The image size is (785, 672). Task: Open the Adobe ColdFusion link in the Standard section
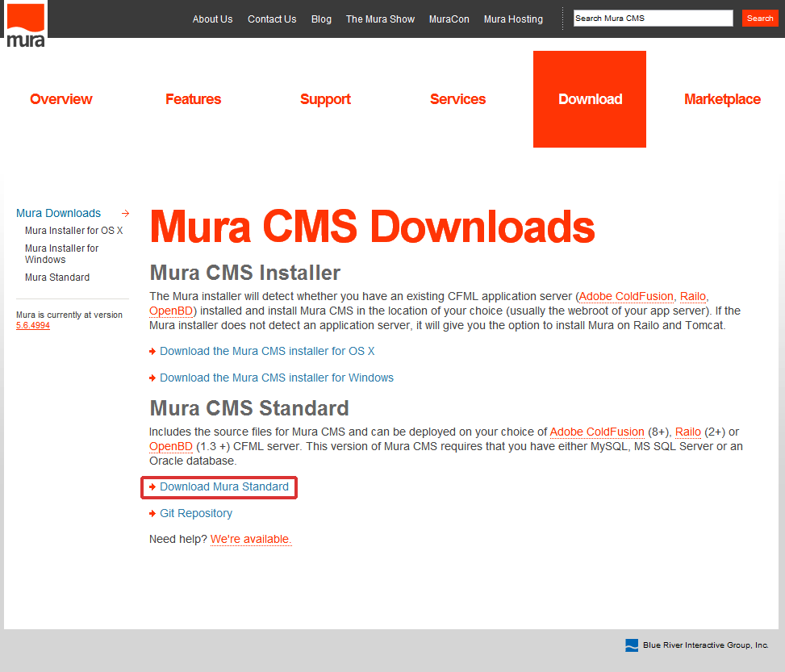pos(597,432)
